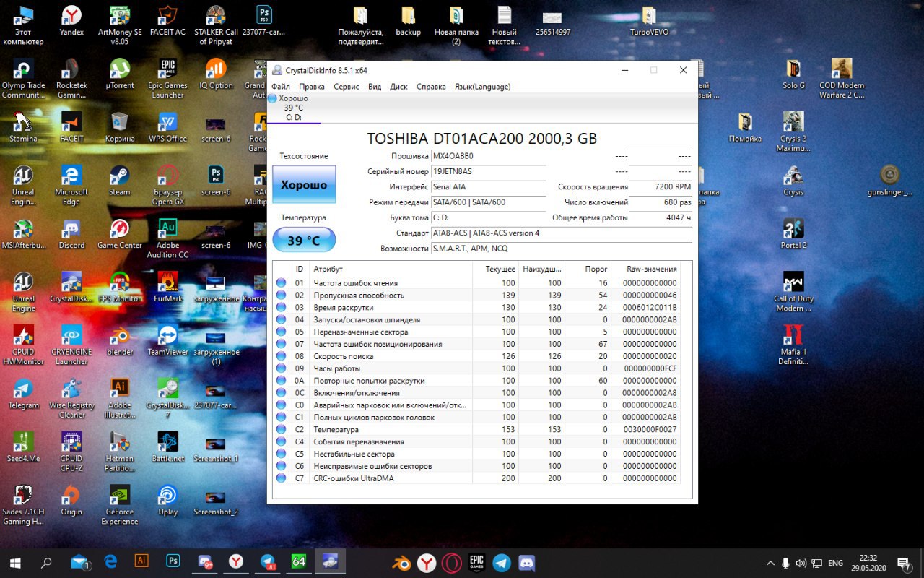Select the C: D: disk tab showing 39 °C
924x578 pixels.
[294, 108]
